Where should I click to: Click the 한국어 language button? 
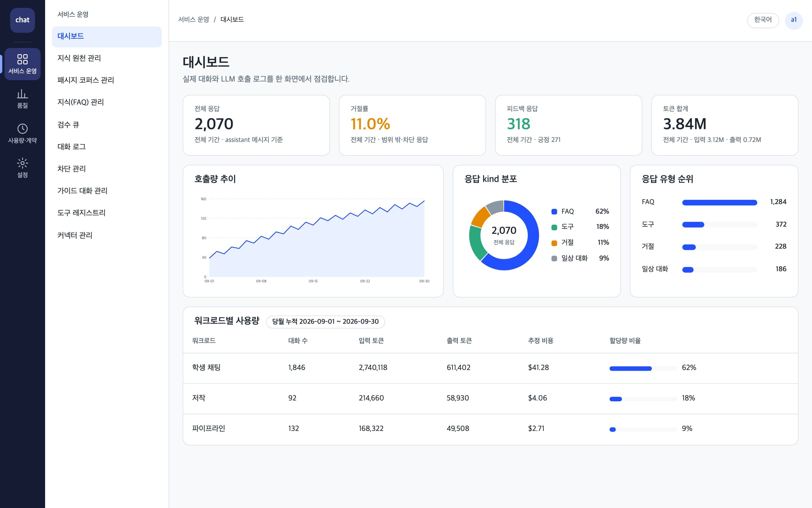click(763, 21)
